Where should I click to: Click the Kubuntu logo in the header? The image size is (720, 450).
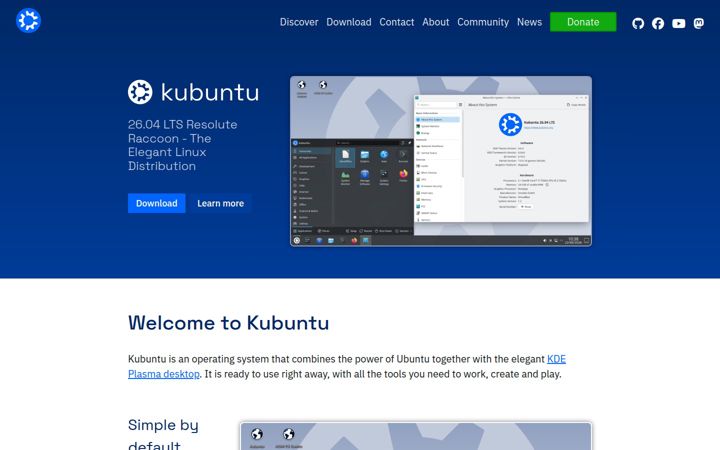click(x=28, y=21)
